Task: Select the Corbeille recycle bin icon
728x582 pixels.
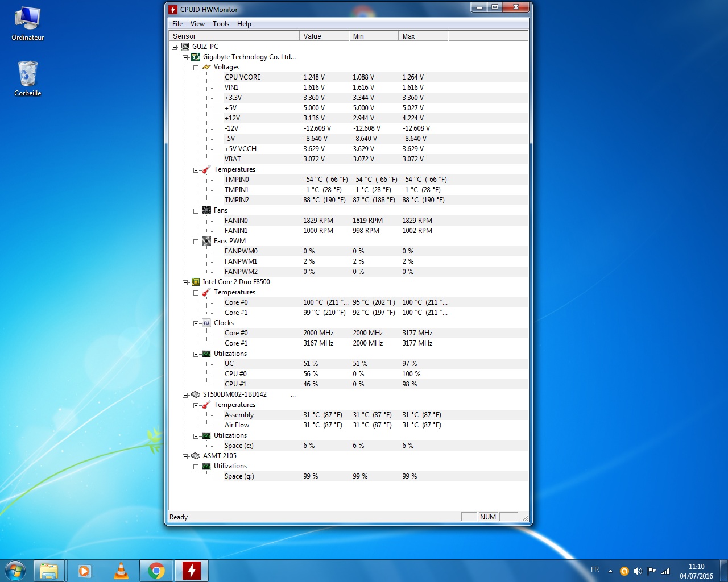Action: pos(27,79)
